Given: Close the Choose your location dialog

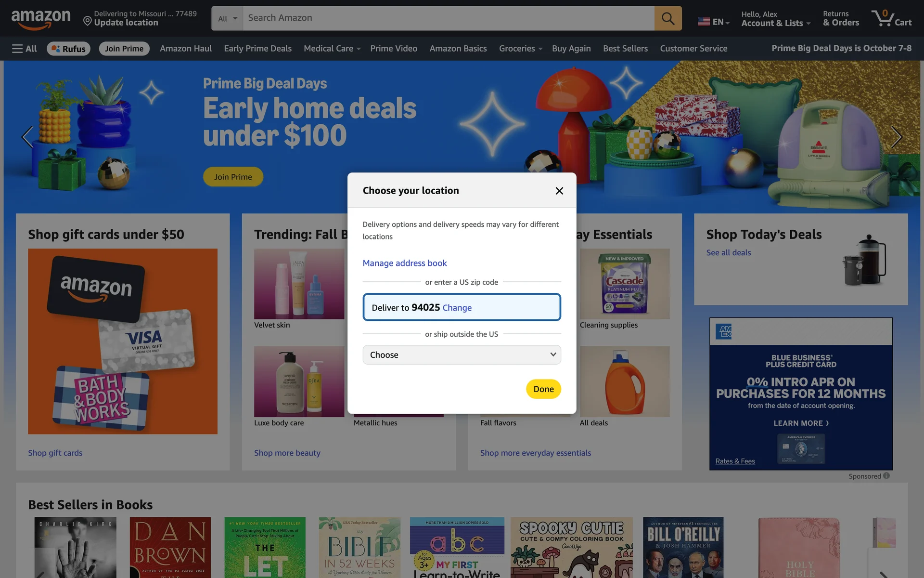Looking at the screenshot, I should pos(559,191).
